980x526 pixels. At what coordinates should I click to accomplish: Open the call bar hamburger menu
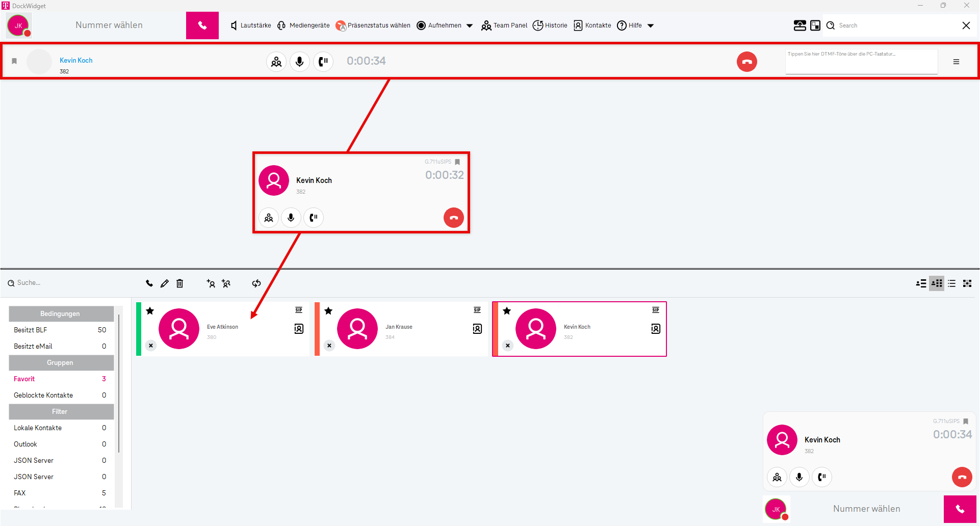[x=956, y=62]
